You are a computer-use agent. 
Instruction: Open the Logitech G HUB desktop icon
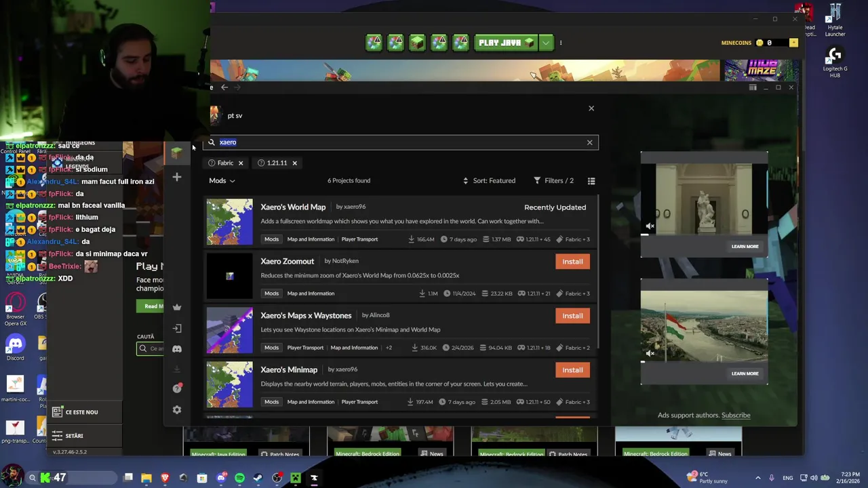coord(835,63)
